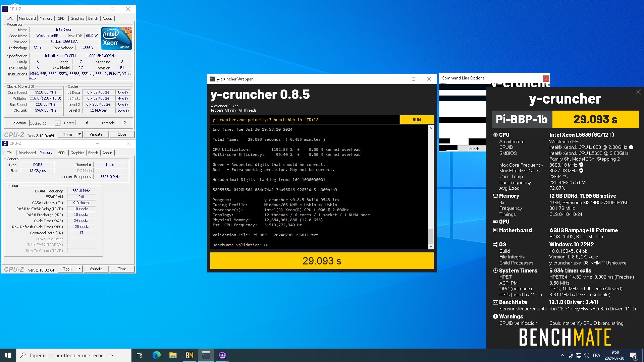Click Tools button in top CPU-Z
This screenshot has width=644, height=362.
[x=67, y=134]
